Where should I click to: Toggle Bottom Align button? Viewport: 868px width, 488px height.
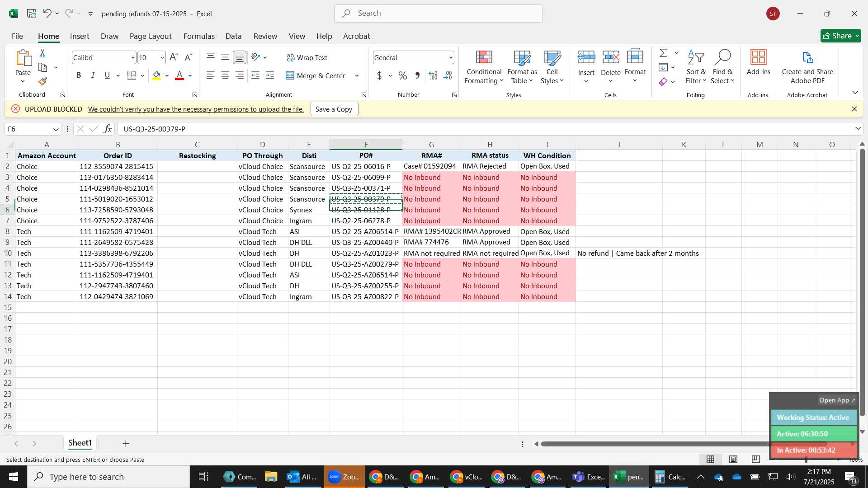pos(240,57)
